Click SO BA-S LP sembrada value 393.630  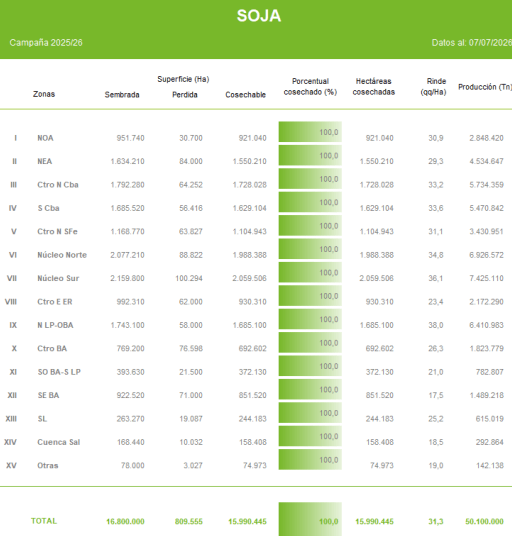pos(130,372)
